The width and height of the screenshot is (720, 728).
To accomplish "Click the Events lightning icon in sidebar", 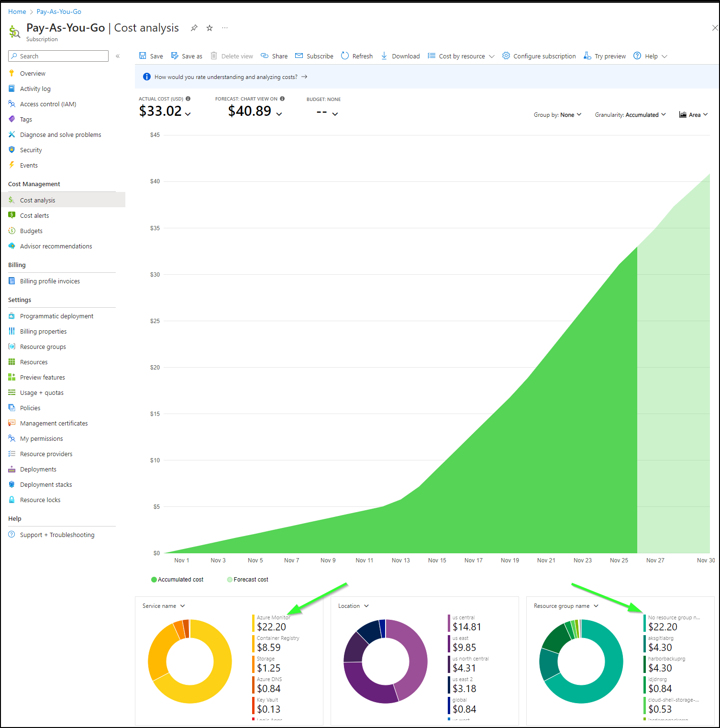I will click(x=11, y=165).
